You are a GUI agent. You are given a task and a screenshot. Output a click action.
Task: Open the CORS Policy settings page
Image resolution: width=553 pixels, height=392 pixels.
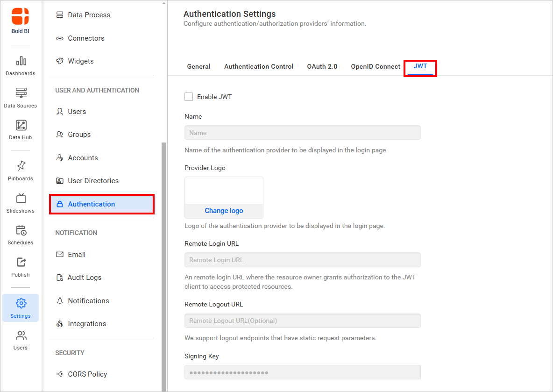pos(87,374)
